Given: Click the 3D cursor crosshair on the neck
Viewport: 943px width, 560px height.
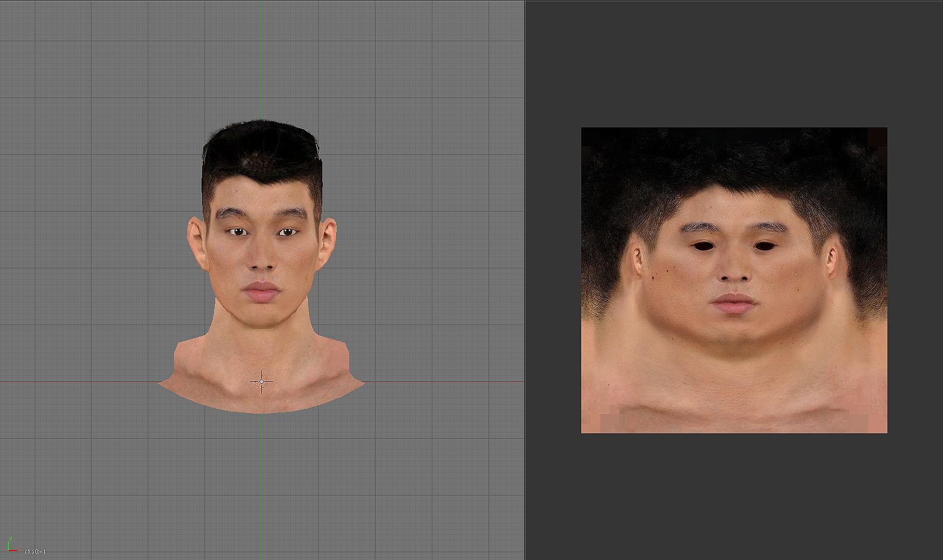Looking at the screenshot, I should point(261,381).
